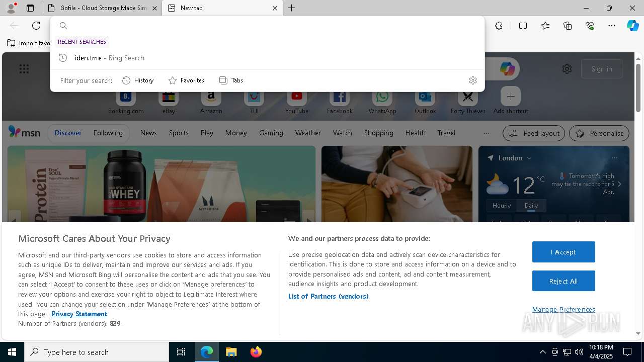This screenshot has height=362, width=644.
Task: Open address bar search settings gear
Action: 472,80
